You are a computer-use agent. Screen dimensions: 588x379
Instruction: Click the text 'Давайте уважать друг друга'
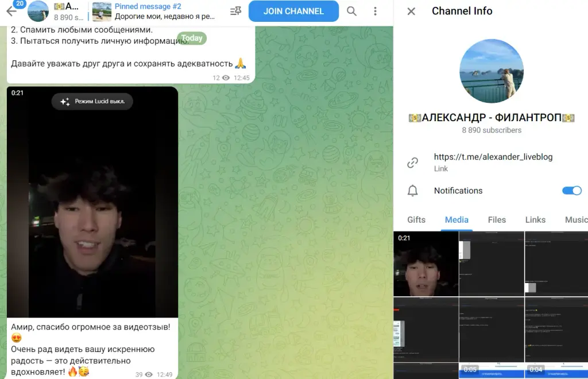[x=68, y=64]
